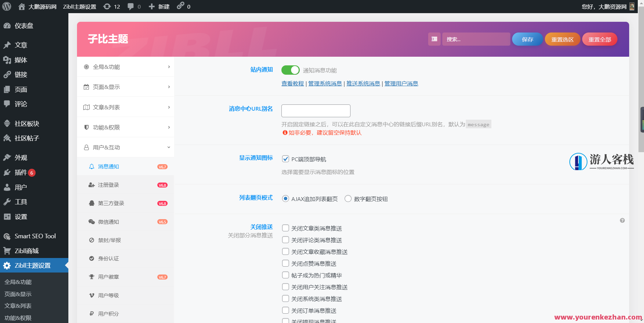
Task: Select the 数字翻页按钮 radio option
Action: (348, 199)
